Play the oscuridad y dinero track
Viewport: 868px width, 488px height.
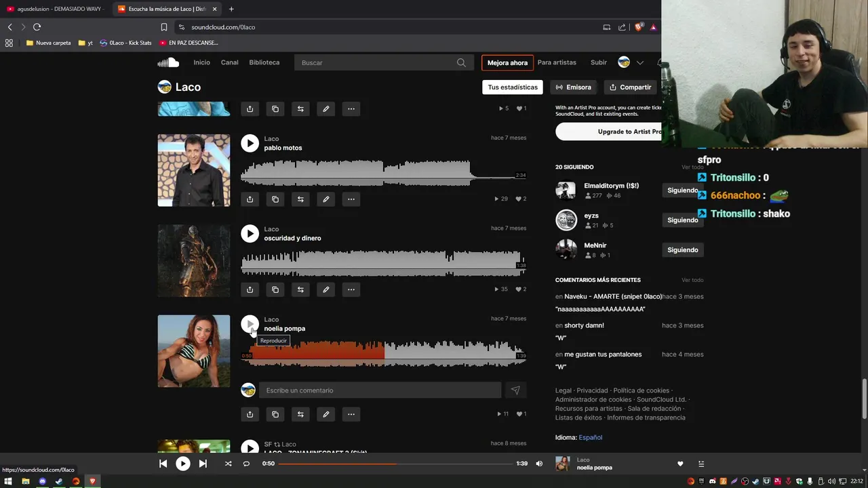click(x=250, y=233)
